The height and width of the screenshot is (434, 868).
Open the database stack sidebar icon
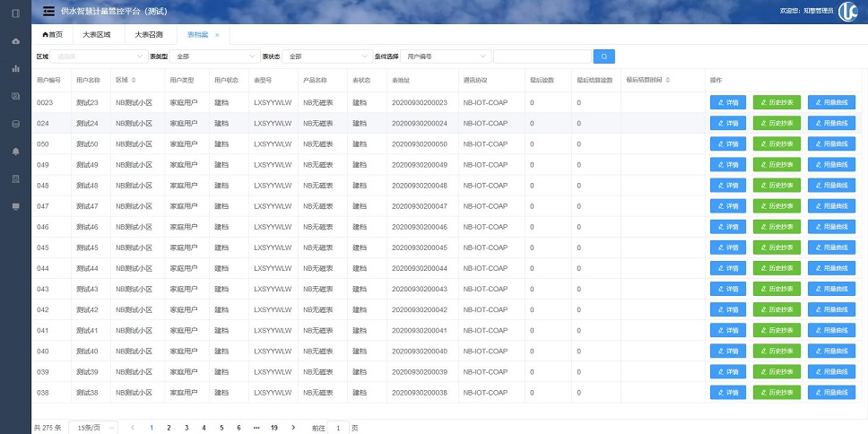coord(15,124)
